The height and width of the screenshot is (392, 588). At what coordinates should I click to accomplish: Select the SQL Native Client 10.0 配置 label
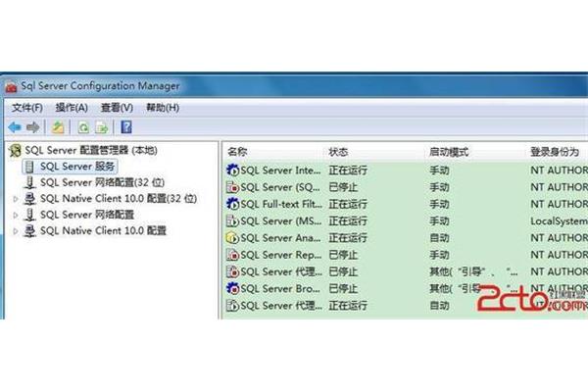[x=103, y=231]
